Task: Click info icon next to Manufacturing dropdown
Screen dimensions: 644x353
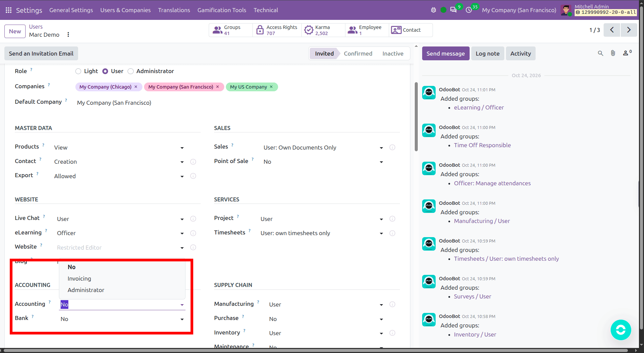Action: tap(392, 304)
